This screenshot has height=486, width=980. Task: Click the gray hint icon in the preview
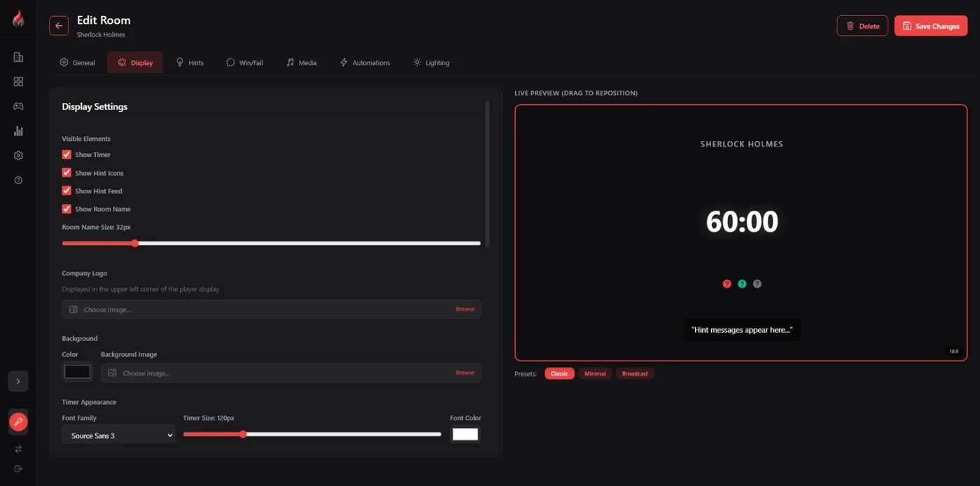(757, 284)
